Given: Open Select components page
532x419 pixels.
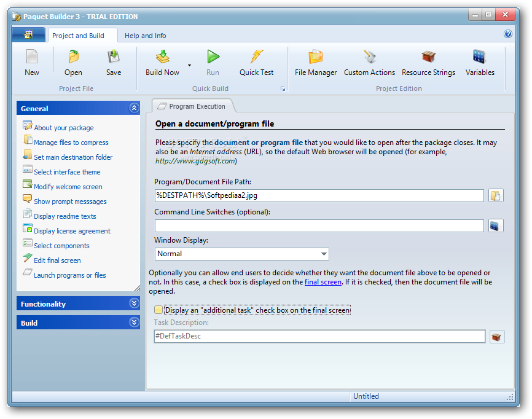Looking at the screenshot, I should 61,246.
